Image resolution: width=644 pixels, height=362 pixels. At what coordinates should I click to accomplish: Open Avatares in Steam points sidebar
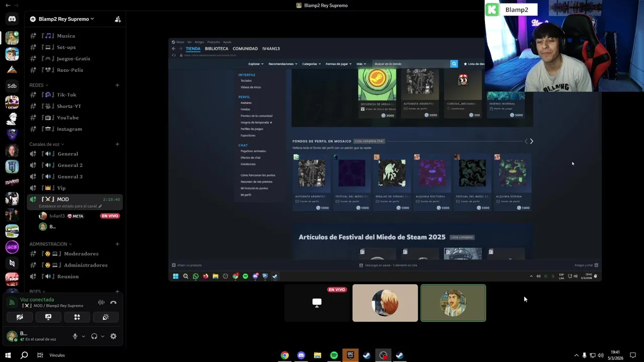pos(246,103)
